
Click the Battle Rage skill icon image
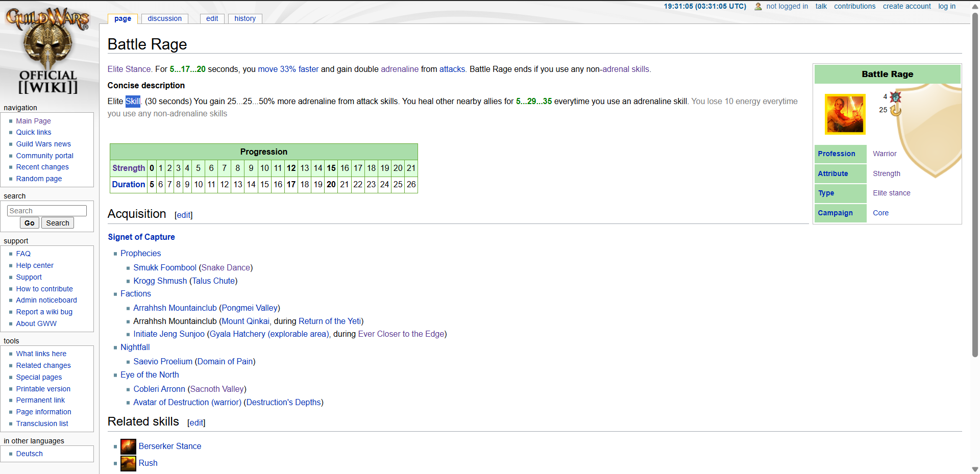tap(845, 114)
